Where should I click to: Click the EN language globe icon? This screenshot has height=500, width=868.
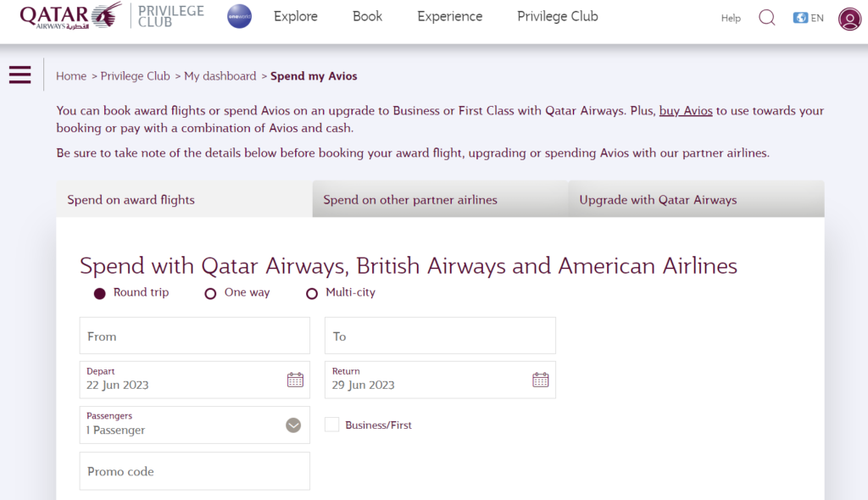point(800,18)
